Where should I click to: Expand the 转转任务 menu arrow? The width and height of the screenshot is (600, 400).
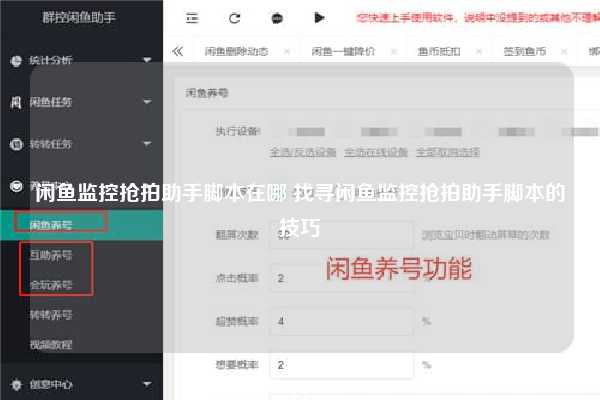(x=147, y=144)
